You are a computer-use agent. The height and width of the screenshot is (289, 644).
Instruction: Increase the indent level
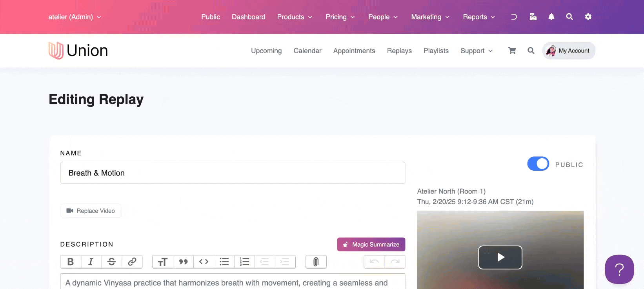tap(285, 262)
